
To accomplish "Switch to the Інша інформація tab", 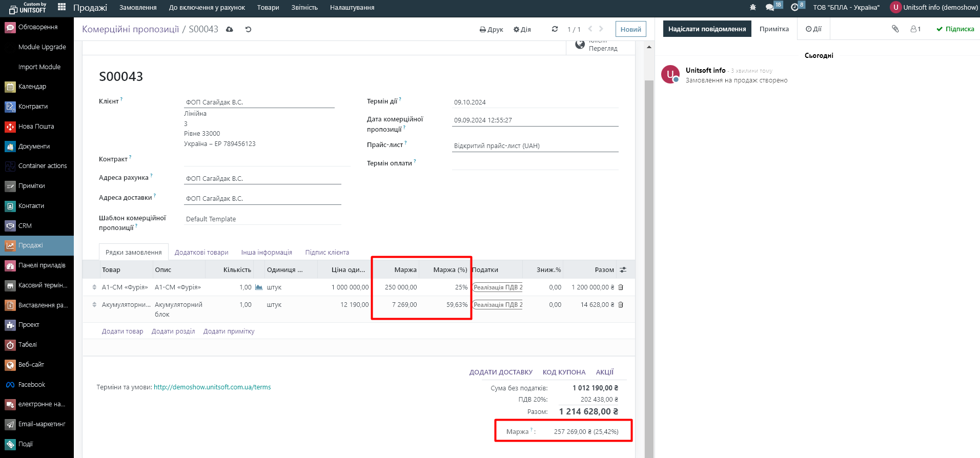I will click(267, 253).
